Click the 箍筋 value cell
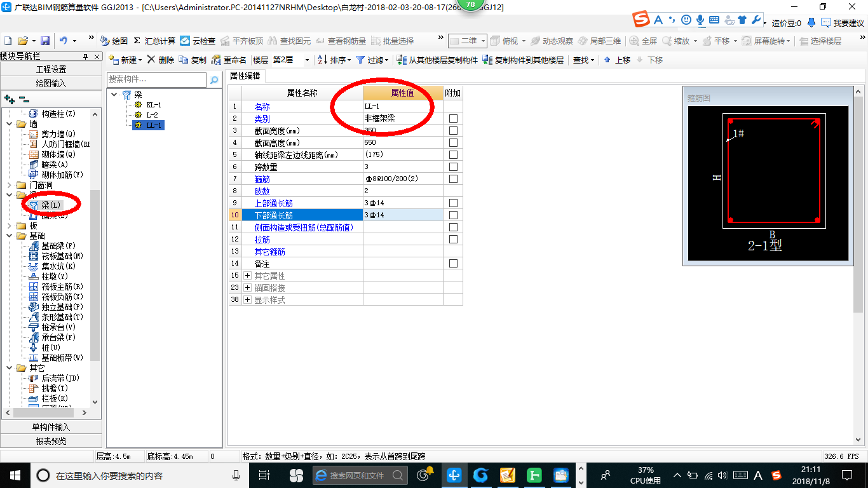The image size is (868, 488). (x=403, y=179)
